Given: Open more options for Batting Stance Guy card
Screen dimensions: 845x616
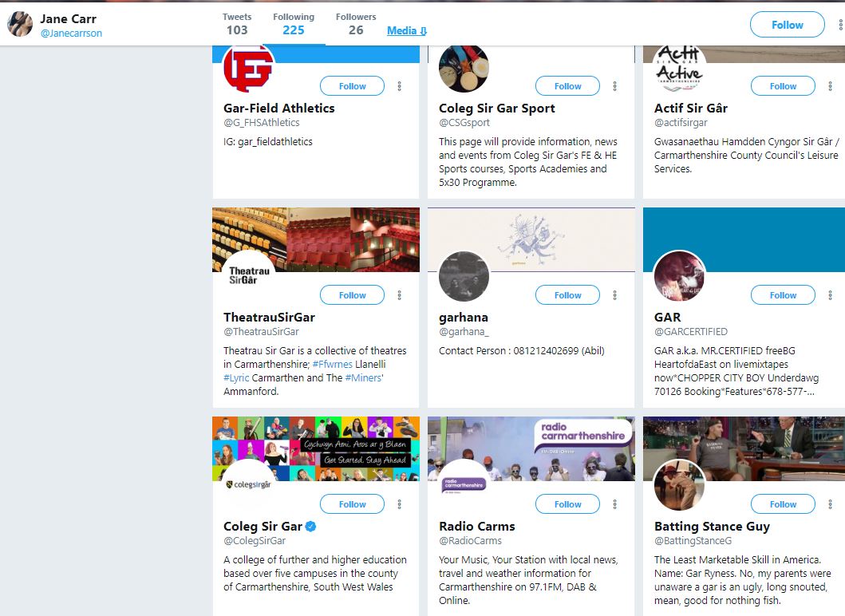Looking at the screenshot, I should (830, 504).
